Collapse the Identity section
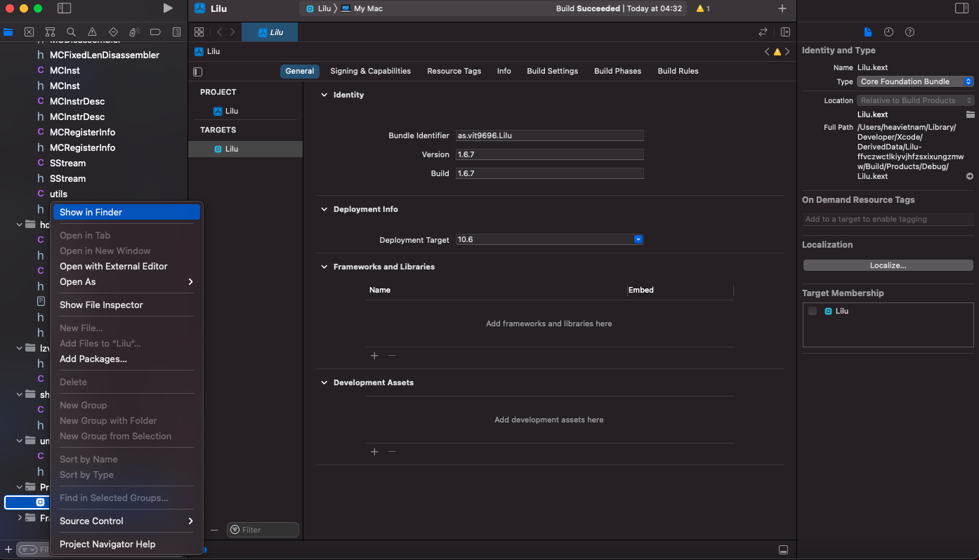 324,95
